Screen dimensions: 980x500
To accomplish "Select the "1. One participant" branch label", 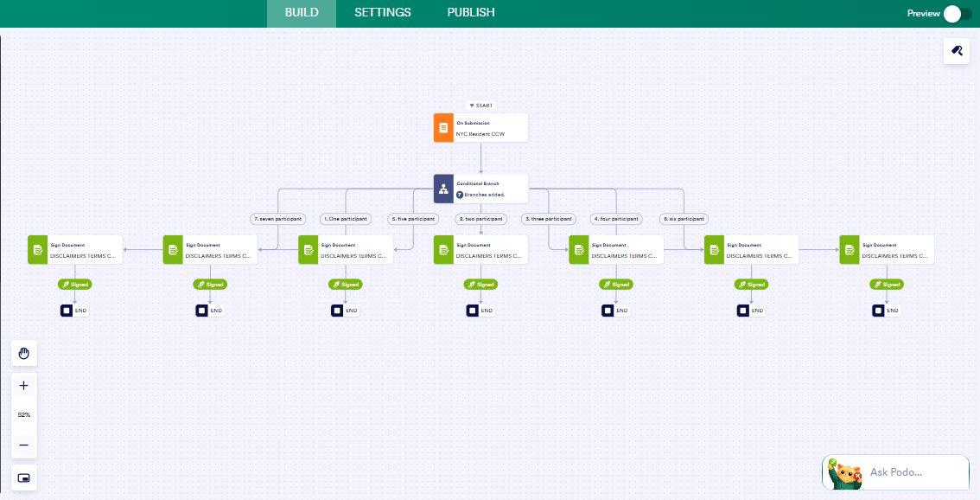I will [x=346, y=219].
